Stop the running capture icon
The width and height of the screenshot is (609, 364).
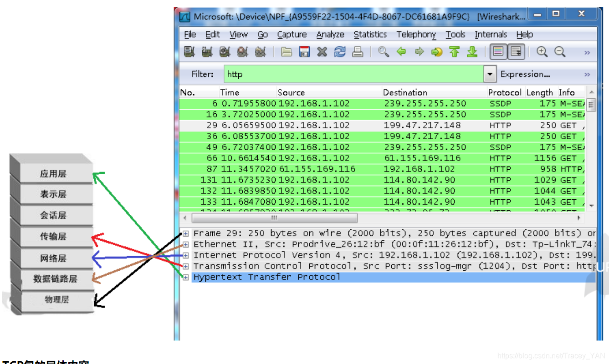242,52
